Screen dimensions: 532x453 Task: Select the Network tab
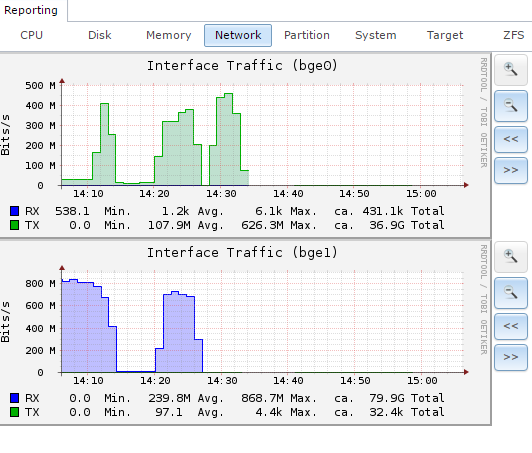click(x=238, y=35)
